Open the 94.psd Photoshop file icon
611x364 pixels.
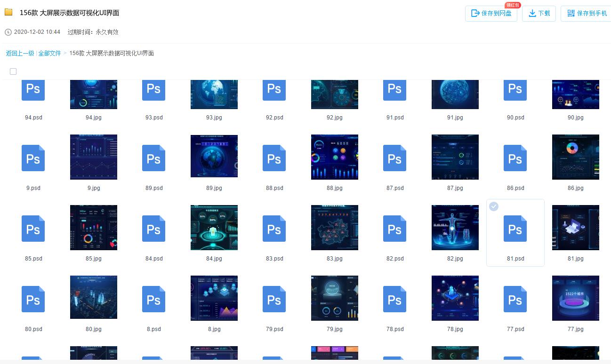coord(33,90)
